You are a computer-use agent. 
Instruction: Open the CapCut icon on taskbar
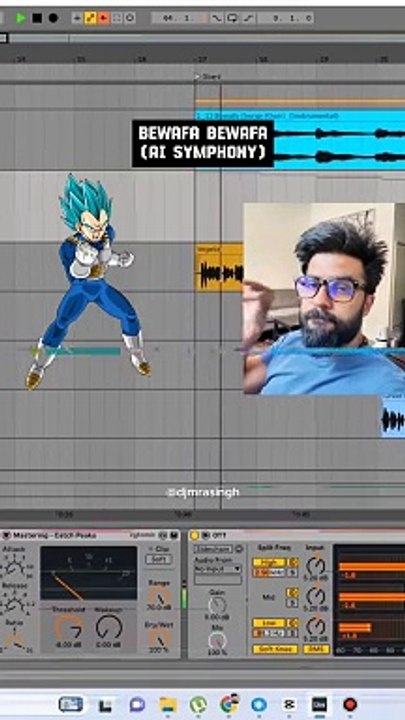(x=289, y=704)
